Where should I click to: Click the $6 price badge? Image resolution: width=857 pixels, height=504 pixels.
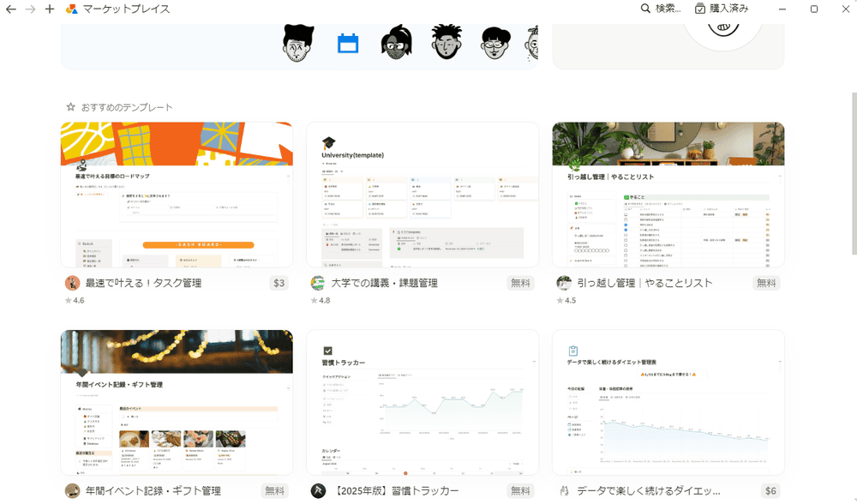tap(770, 491)
